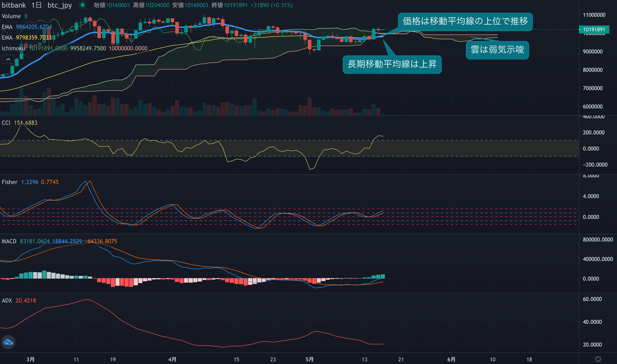
Task: Select the 長期移動平均線は上昇 callout
Action: click(x=392, y=64)
